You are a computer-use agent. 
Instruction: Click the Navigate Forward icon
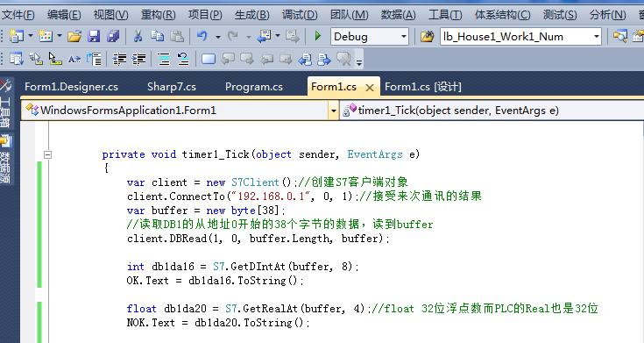click(293, 37)
